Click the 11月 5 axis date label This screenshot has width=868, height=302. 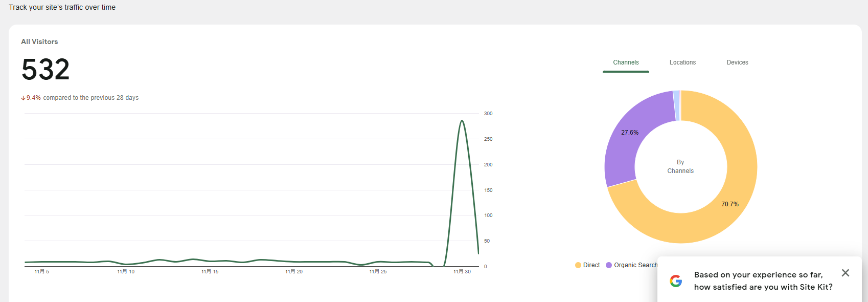pos(42,272)
